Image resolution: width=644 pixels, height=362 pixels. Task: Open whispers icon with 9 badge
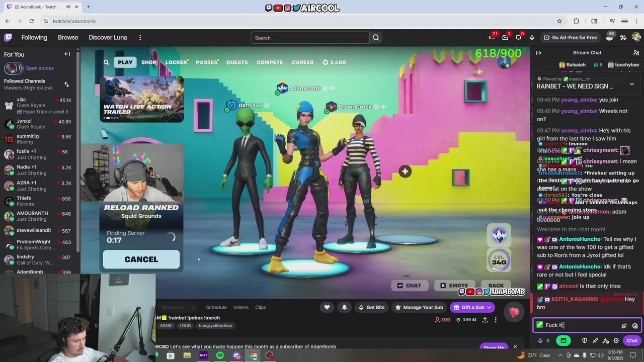tap(519, 38)
